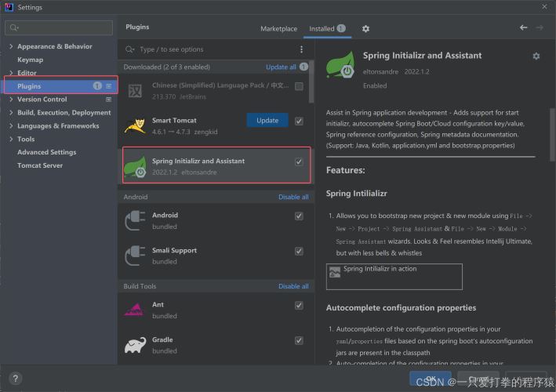
Task: Click the Spring Initializr detail gear icon
Action: point(536,56)
